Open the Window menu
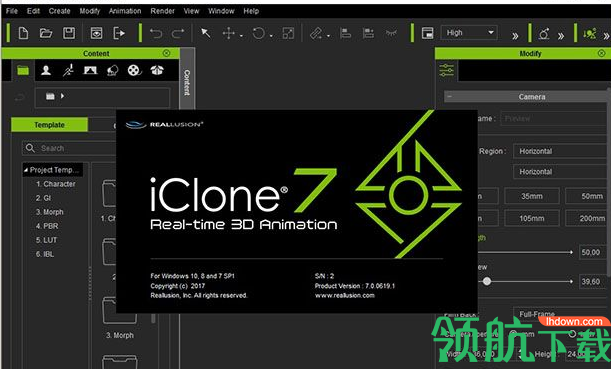 [x=221, y=11]
